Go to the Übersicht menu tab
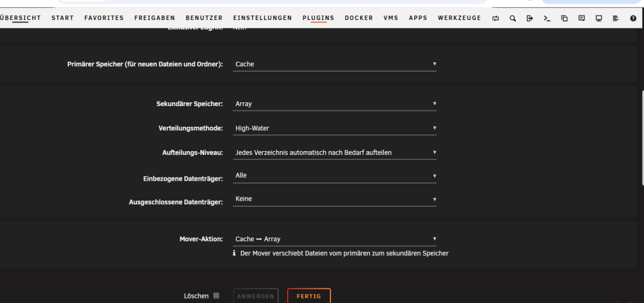This screenshot has width=644, height=303. (x=21, y=18)
